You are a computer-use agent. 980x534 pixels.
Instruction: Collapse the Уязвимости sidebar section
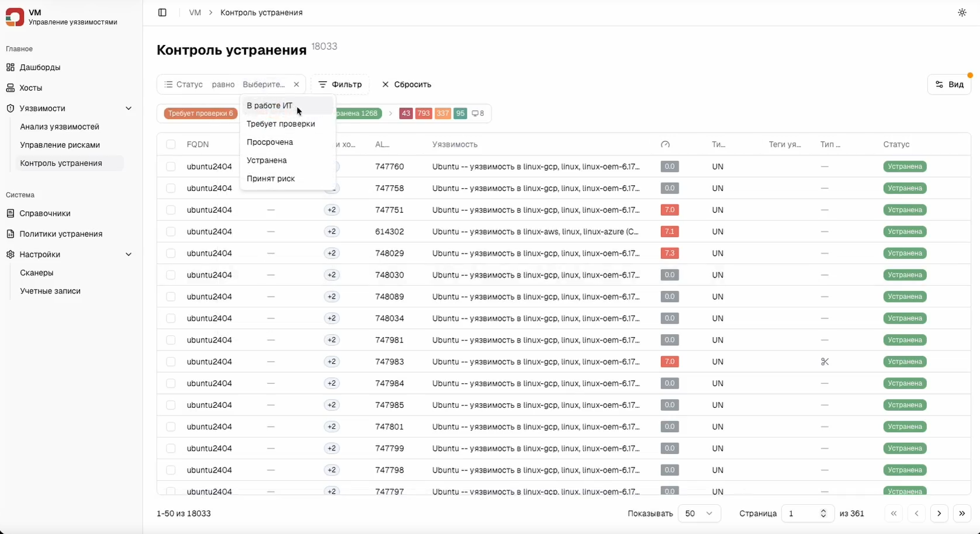tap(129, 108)
